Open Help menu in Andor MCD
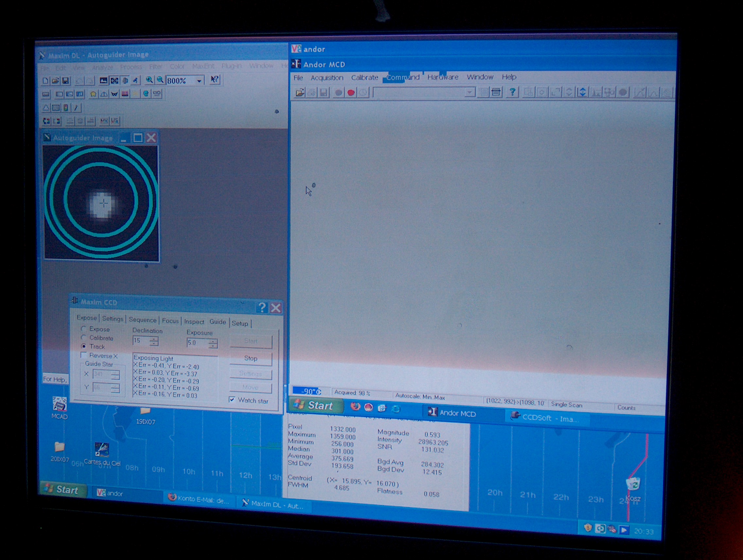This screenshot has height=560, width=743. point(509,77)
